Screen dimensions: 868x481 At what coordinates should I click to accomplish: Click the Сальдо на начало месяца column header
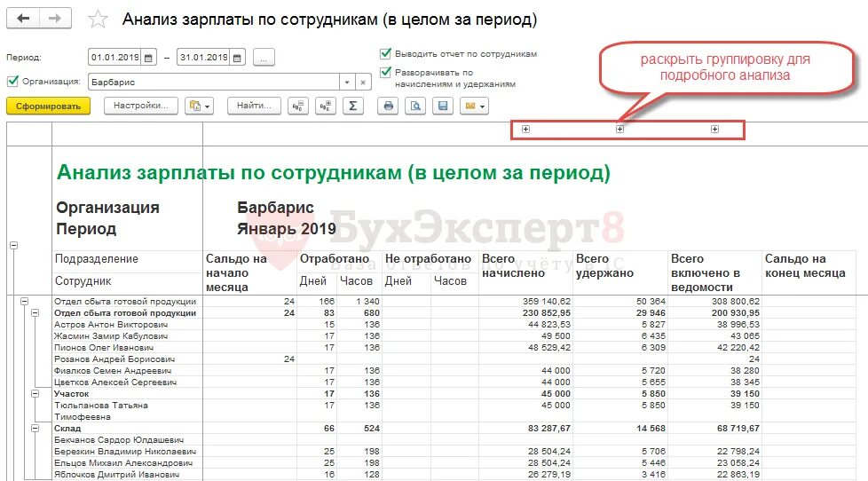click(x=249, y=272)
